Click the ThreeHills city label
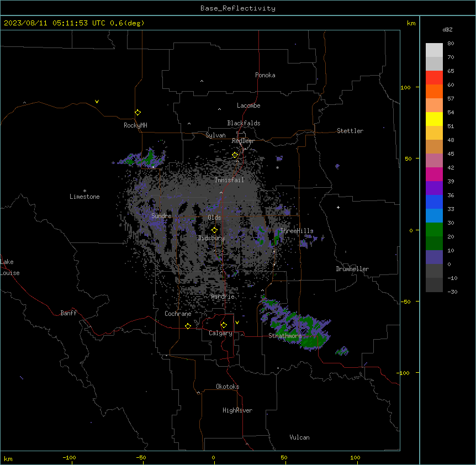The image size is (476, 465). (297, 231)
